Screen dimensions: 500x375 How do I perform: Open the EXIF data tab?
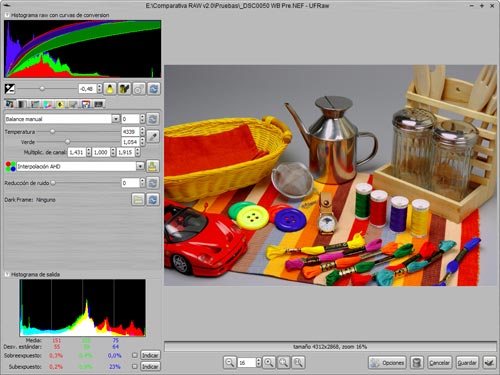tap(98, 104)
